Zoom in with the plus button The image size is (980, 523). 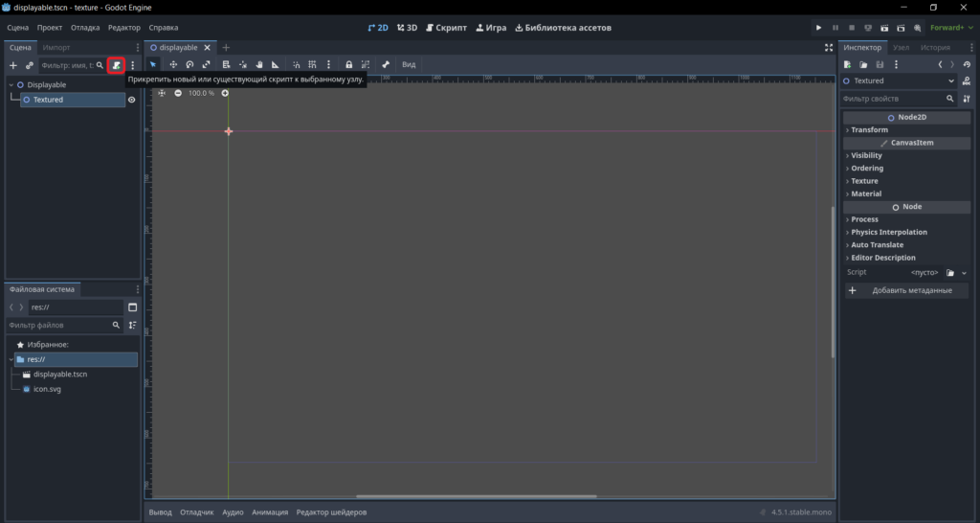point(225,93)
